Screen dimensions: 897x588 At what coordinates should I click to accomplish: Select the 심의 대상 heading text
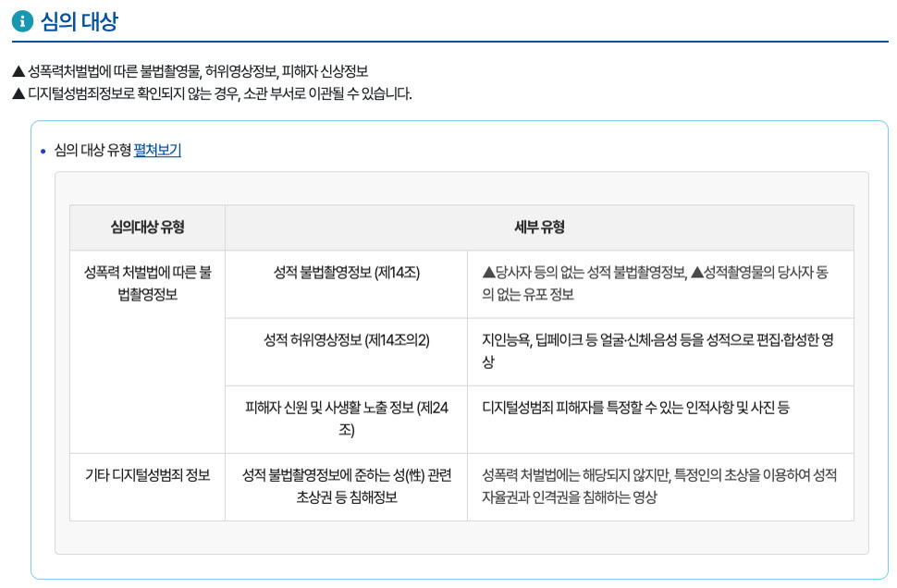[x=79, y=22]
